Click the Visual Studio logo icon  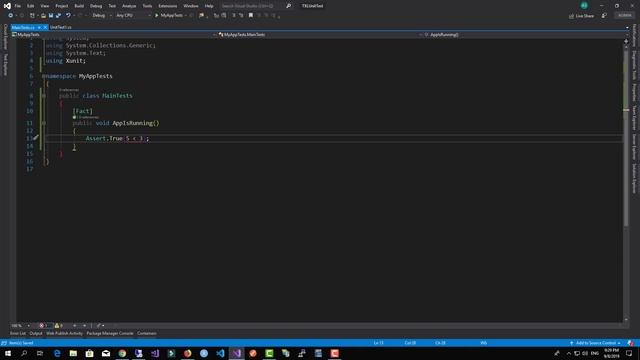(7, 6)
